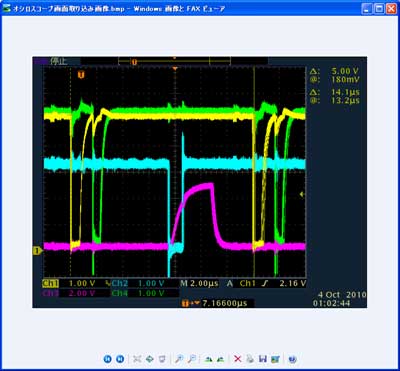Select the Best Fit view icon

137,359
